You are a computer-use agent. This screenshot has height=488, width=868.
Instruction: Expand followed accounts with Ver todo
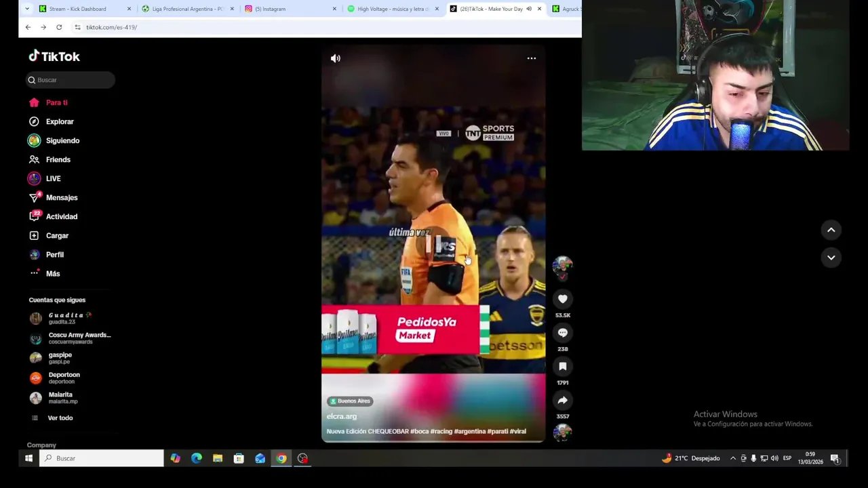pyautogui.click(x=60, y=418)
